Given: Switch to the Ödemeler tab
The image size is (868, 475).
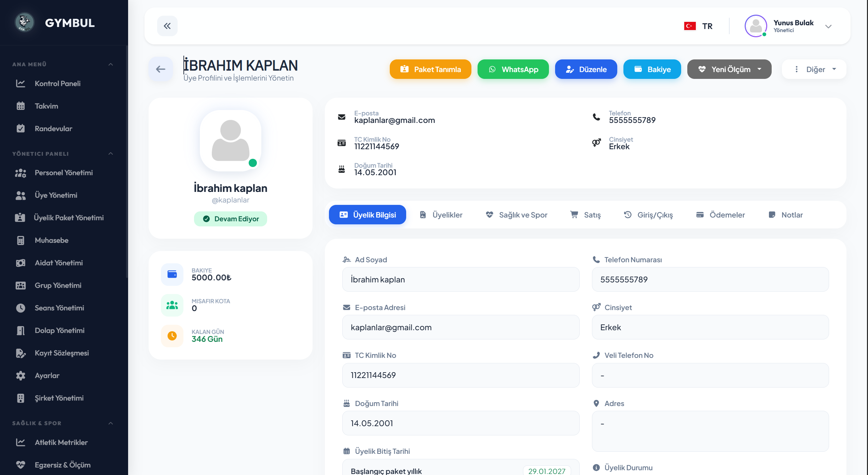Looking at the screenshot, I should pyautogui.click(x=720, y=215).
